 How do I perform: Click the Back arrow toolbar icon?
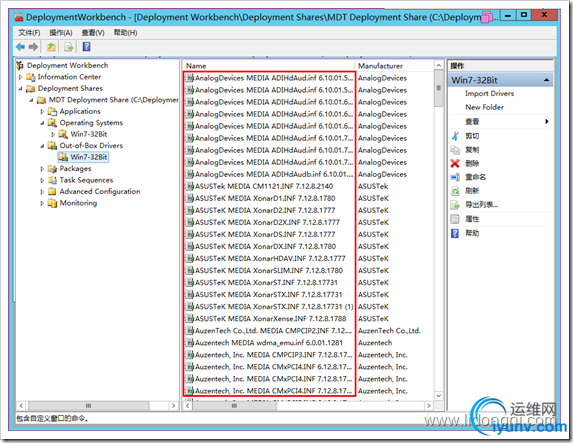point(20,47)
